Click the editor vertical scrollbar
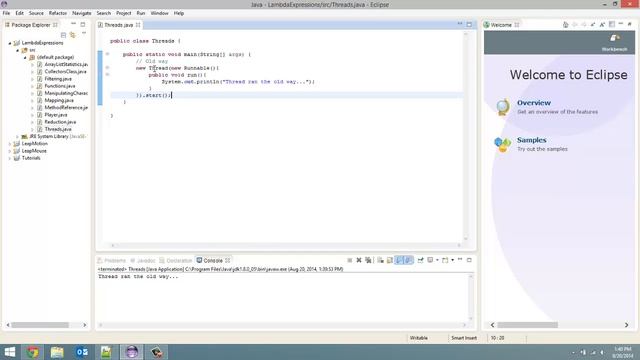Screen dimensions: 640x360 pyautogui.click(x=466, y=136)
